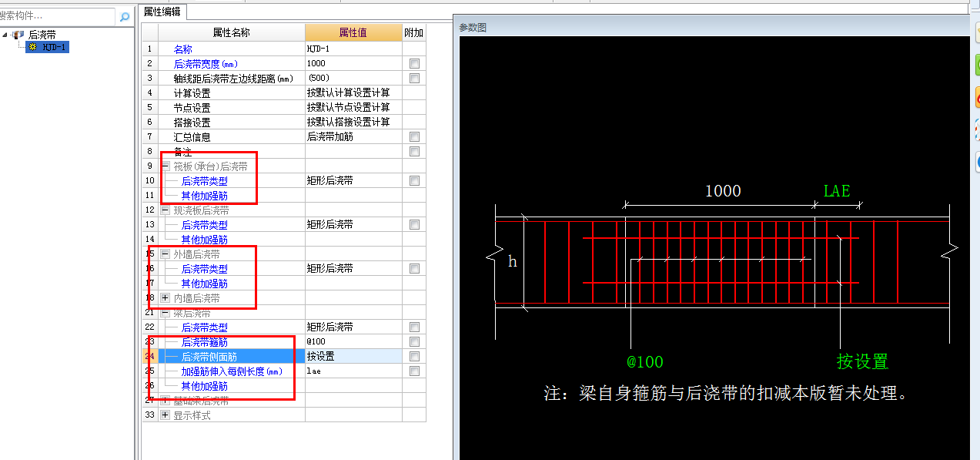
Task: Toggle 附加 checkbox for 后浇带箍筋 row
Action: [x=414, y=341]
